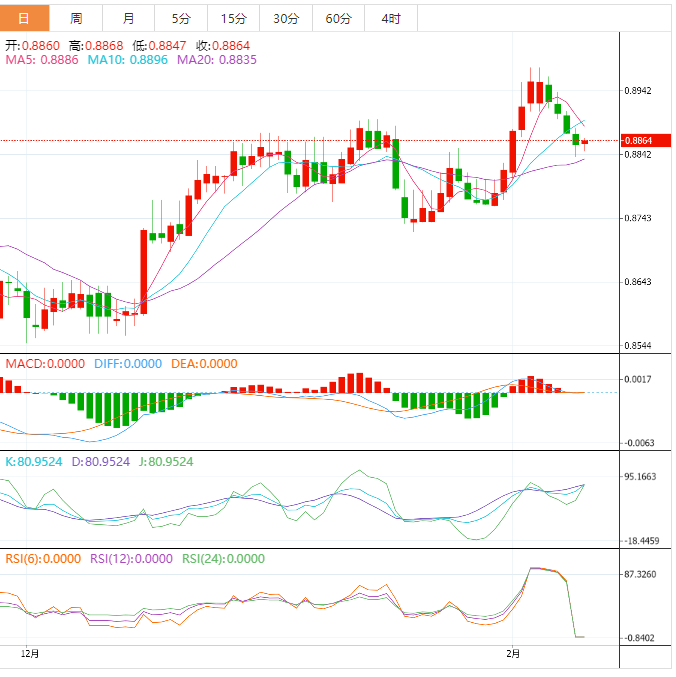Click the MACD:0.0000 indicator label
Screen dimensions: 676x677
pyautogui.click(x=47, y=364)
